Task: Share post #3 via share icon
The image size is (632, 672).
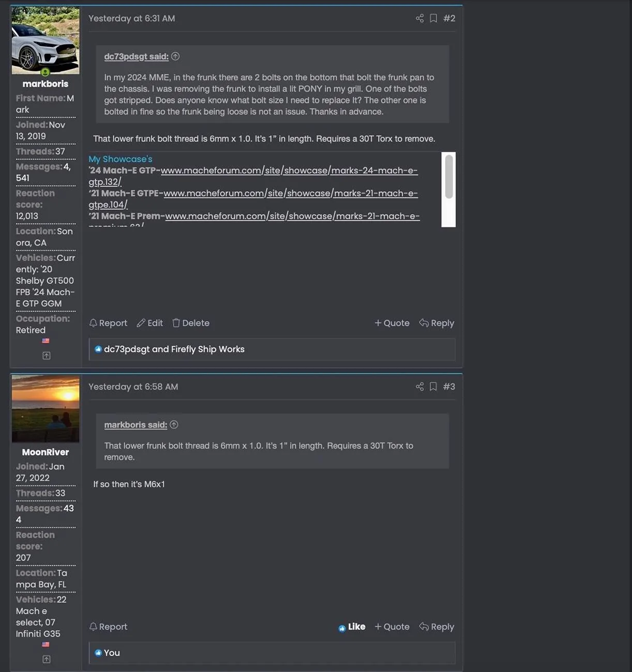Action: pyautogui.click(x=419, y=387)
